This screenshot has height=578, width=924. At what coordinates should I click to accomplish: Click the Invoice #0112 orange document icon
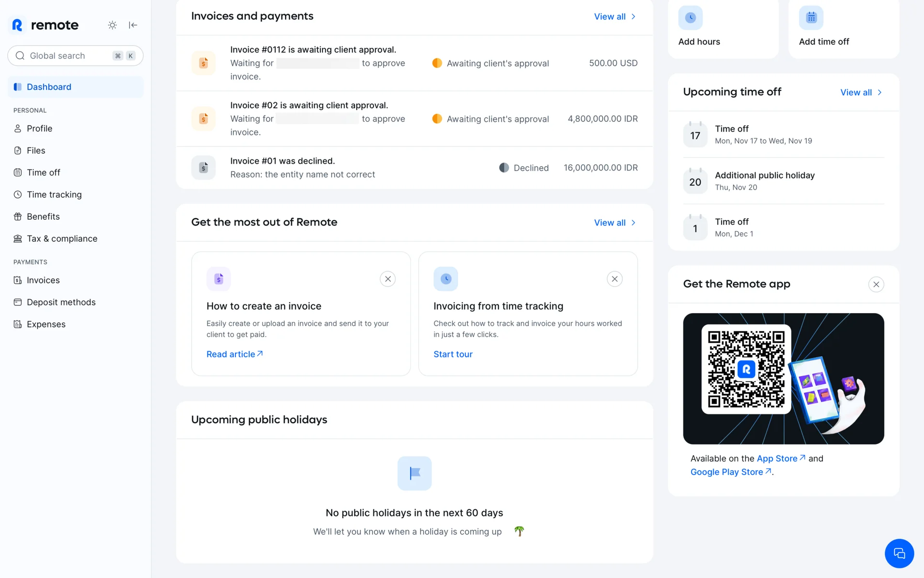[204, 63]
